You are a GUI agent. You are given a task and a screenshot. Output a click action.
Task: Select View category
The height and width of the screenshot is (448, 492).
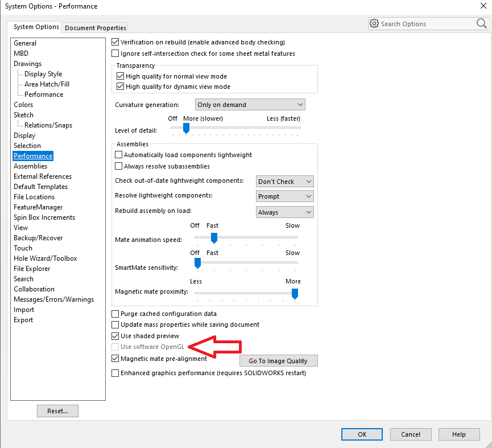20,228
